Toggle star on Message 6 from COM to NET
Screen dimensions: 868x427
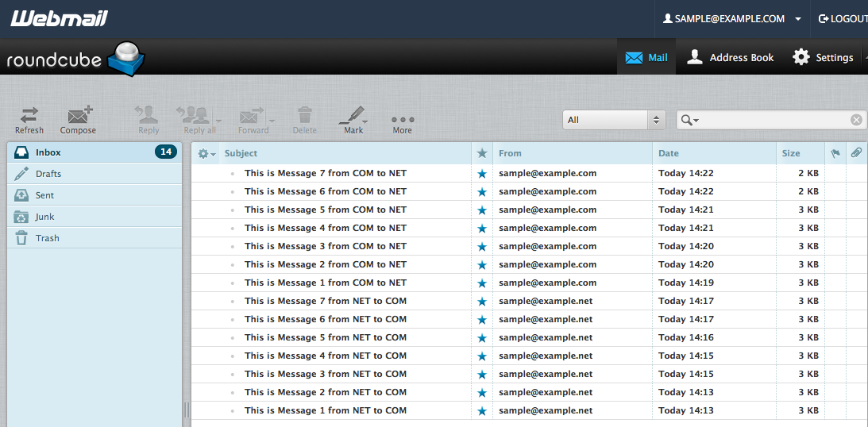(x=482, y=192)
